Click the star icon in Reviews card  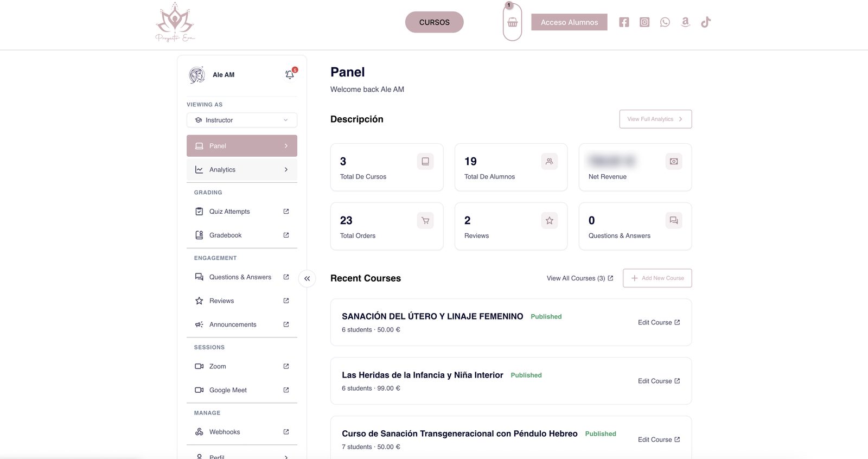tap(550, 220)
